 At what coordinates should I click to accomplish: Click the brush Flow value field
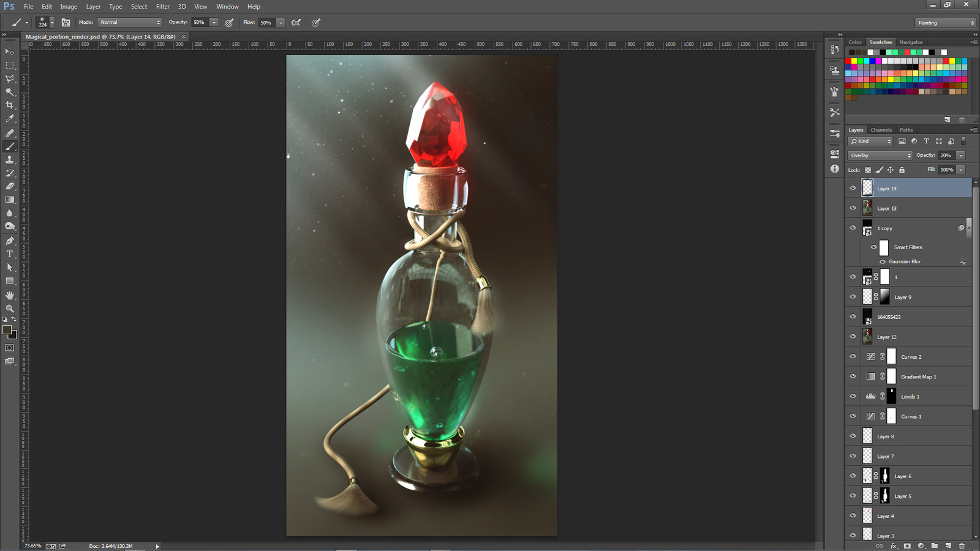coord(266,23)
